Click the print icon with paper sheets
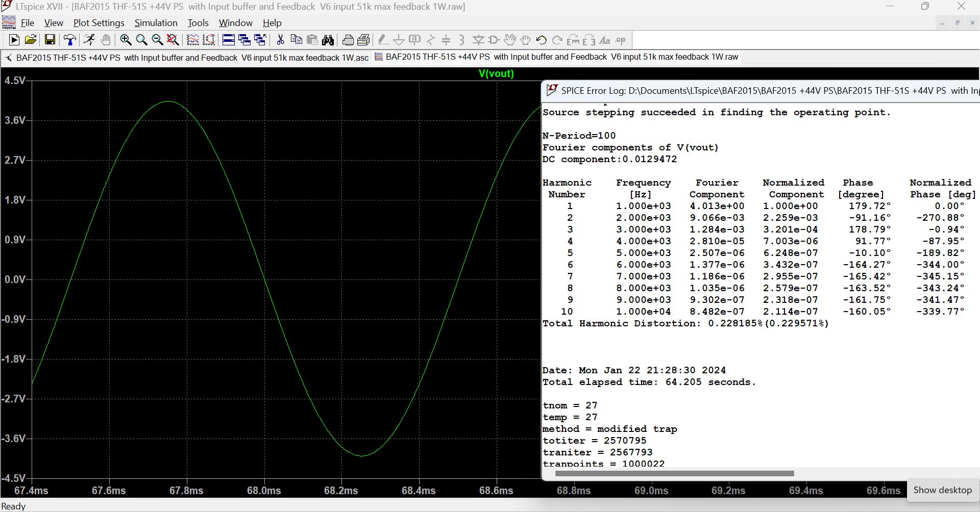The height and width of the screenshot is (512, 980). pyautogui.click(x=363, y=40)
